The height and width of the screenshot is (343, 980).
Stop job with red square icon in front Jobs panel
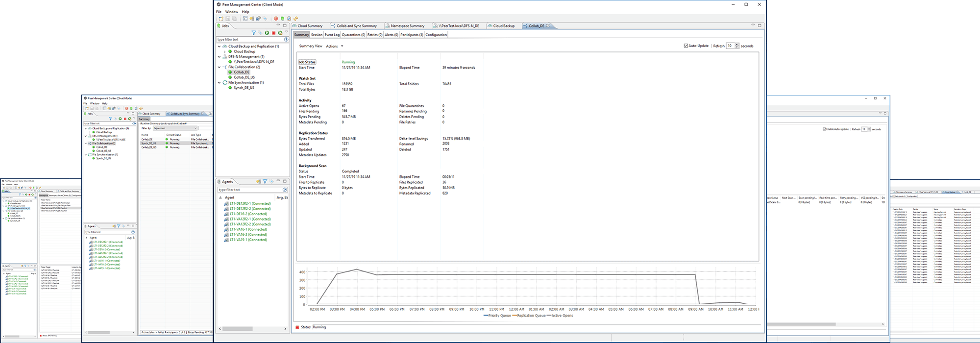point(273,33)
